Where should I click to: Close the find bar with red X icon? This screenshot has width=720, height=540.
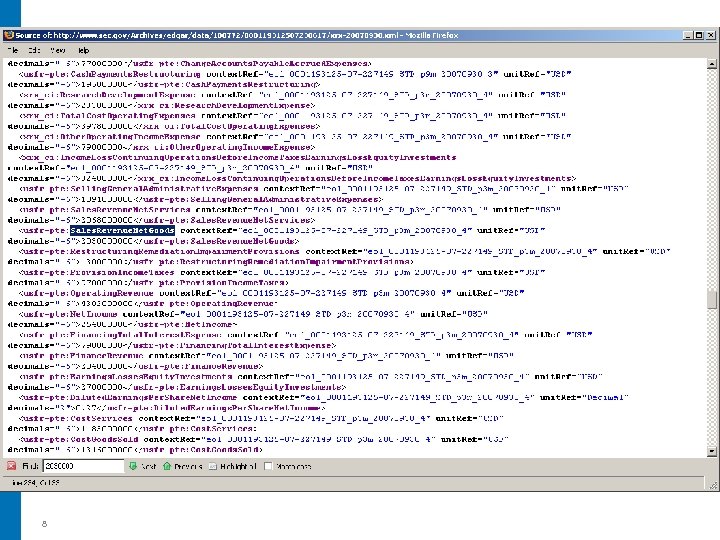click(11, 466)
